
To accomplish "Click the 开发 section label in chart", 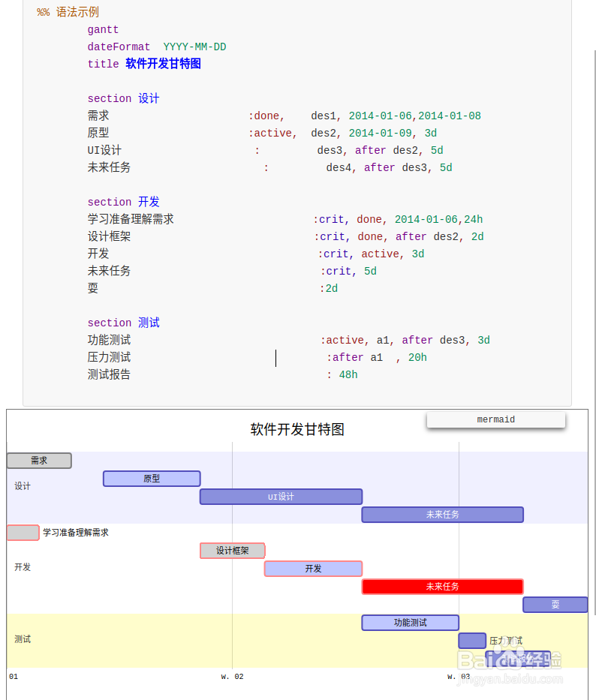I will point(23,567).
